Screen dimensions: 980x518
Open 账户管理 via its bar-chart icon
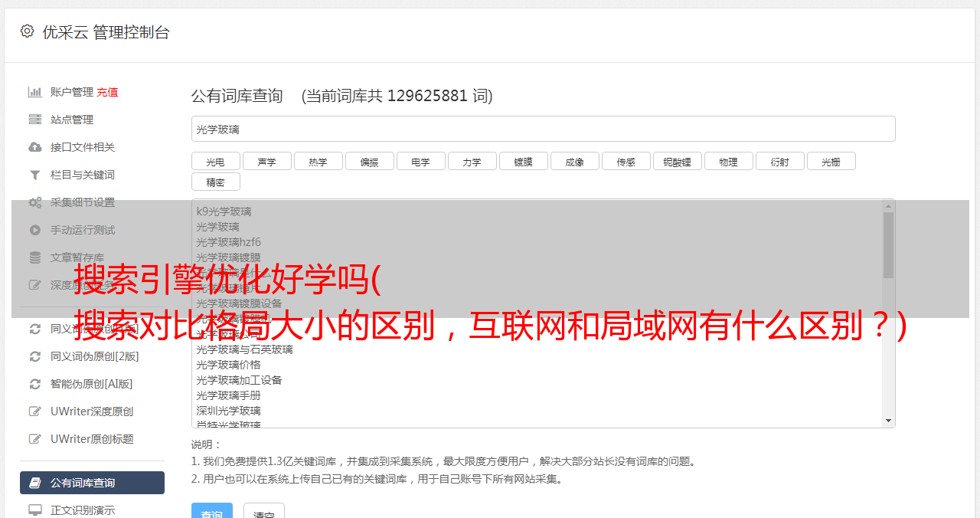(34, 92)
